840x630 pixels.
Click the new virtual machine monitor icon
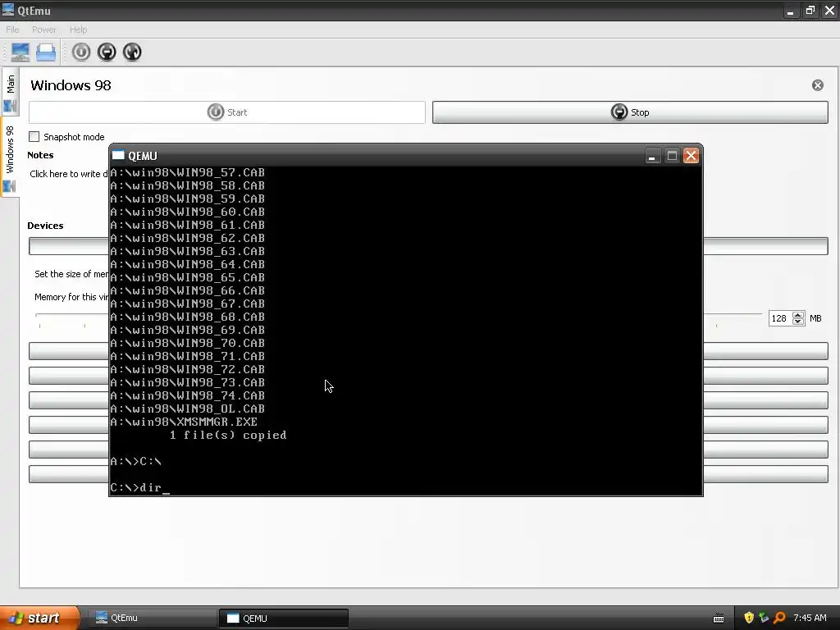coord(21,52)
